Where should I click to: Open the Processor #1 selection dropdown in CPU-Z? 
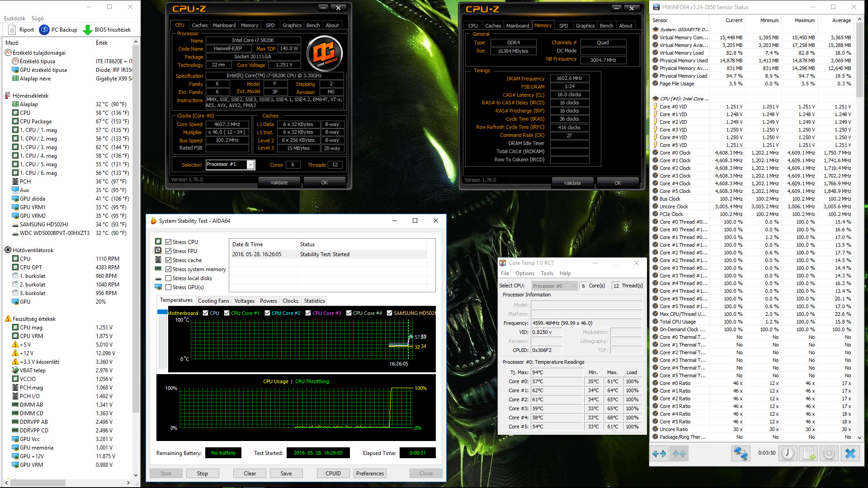click(x=250, y=165)
